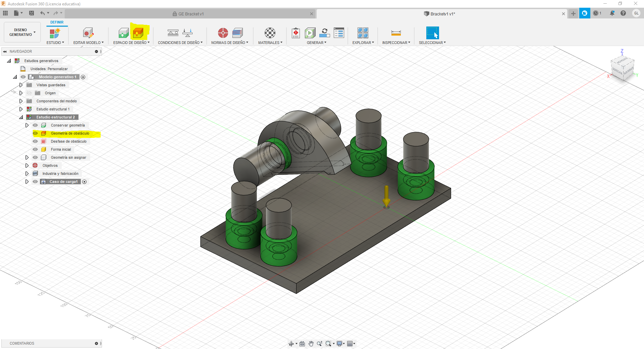Open the GL user account button
644x349 pixels.
tap(636, 13)
